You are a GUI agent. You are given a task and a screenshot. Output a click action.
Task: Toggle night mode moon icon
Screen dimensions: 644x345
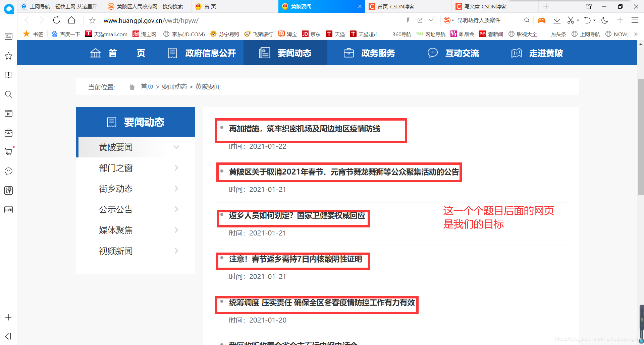coord(605,20)
